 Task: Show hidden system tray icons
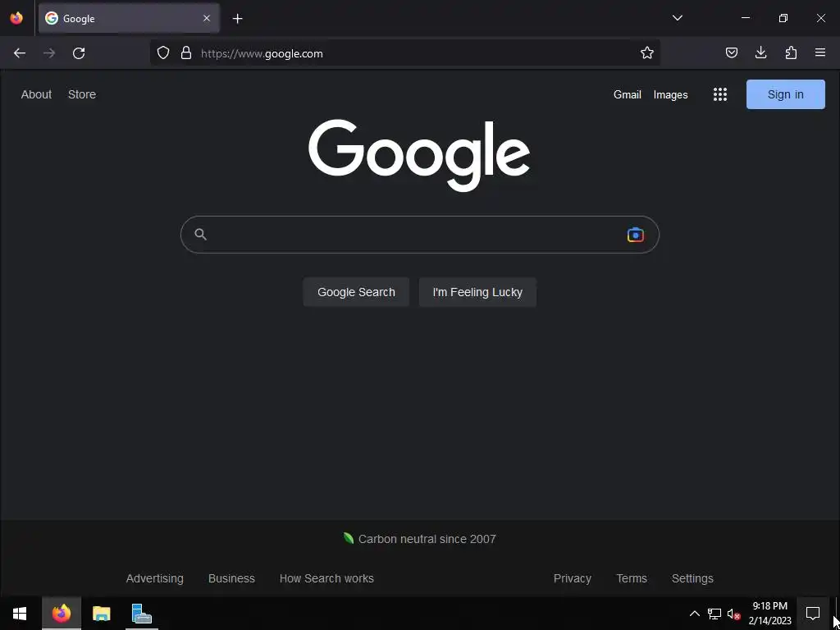click(x=694, y=614)
